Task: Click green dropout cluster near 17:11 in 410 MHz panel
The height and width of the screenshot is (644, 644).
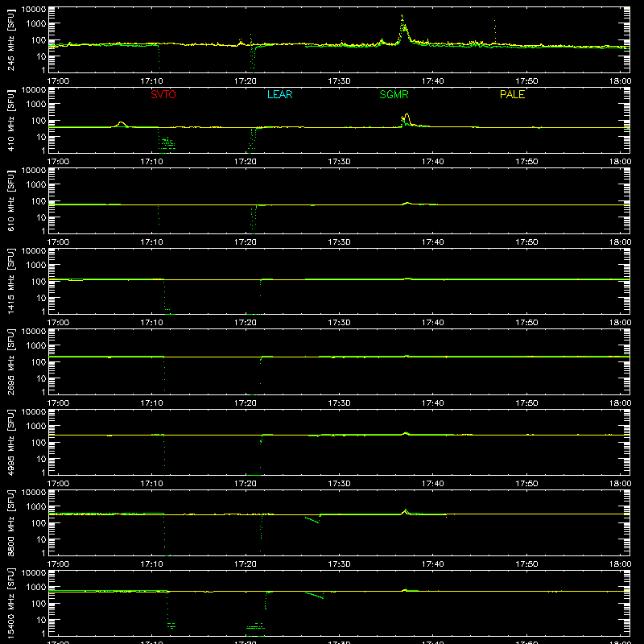Action: (167, 144)
